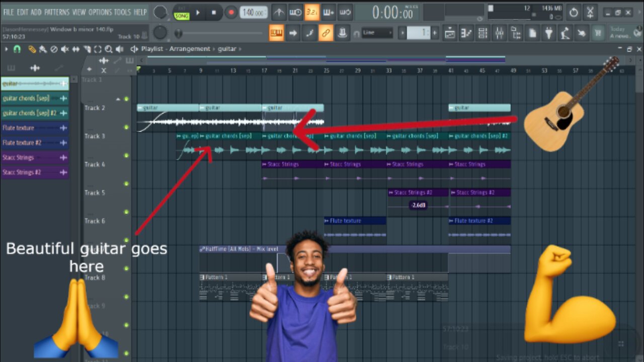644x362 pixels.
Task: Click the next pattern plus button
Action: pos(435,34)
